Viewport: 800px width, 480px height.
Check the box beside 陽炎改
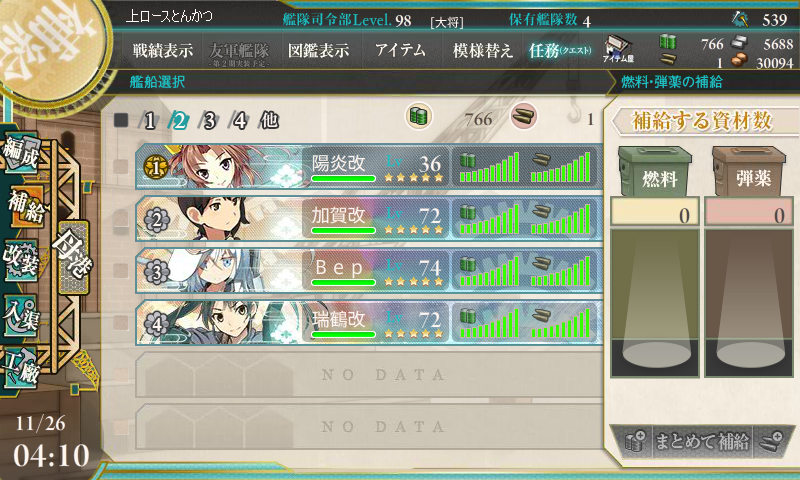point(121,166)
